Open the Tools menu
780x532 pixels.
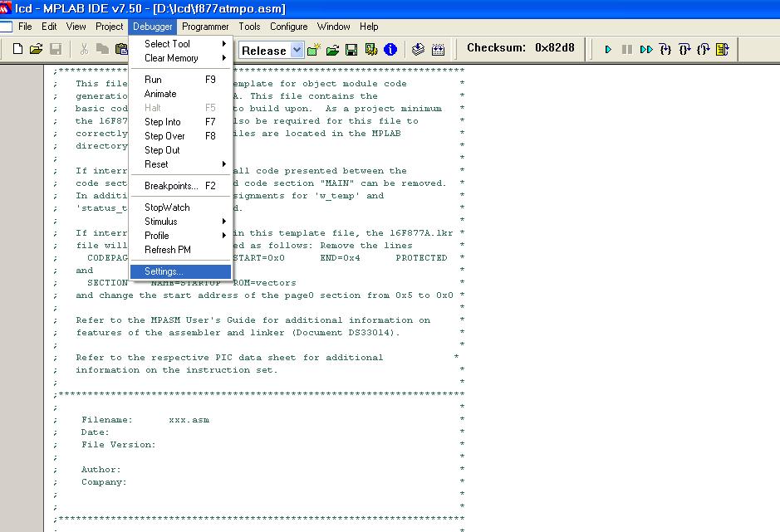pos(249,27)
